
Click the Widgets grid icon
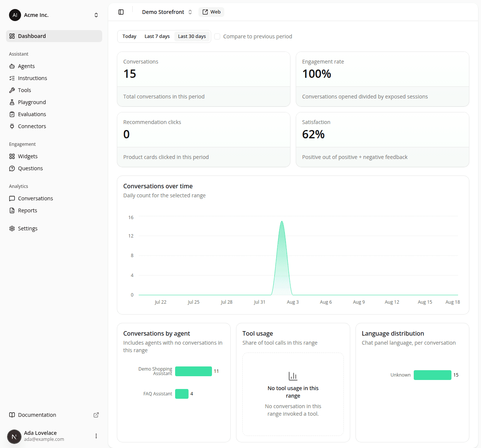click(12, 156)
